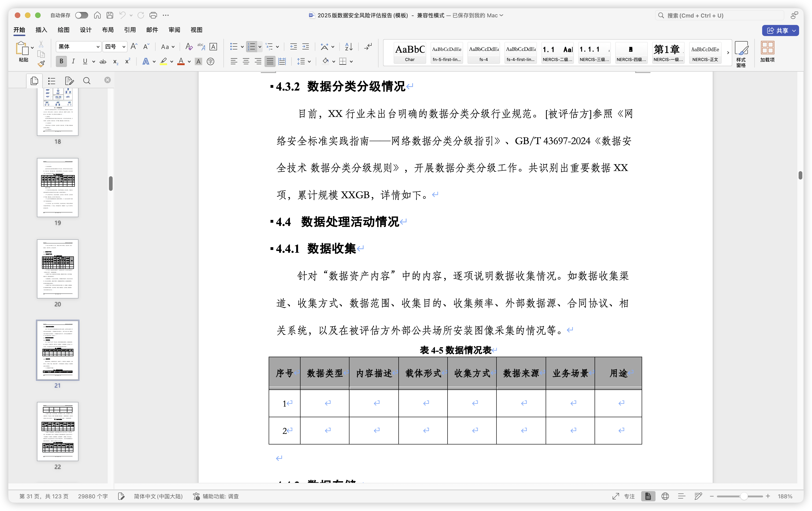This screenshot has width=812, height=511.
Task: Select the Format Painter tool
Action: point(41,64)
